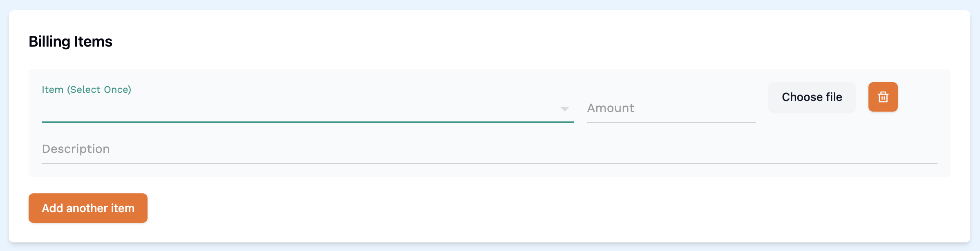Click the trash icon to delete this billing item
The height and width of the screenshot is (251, 980).
click(882, 97)
